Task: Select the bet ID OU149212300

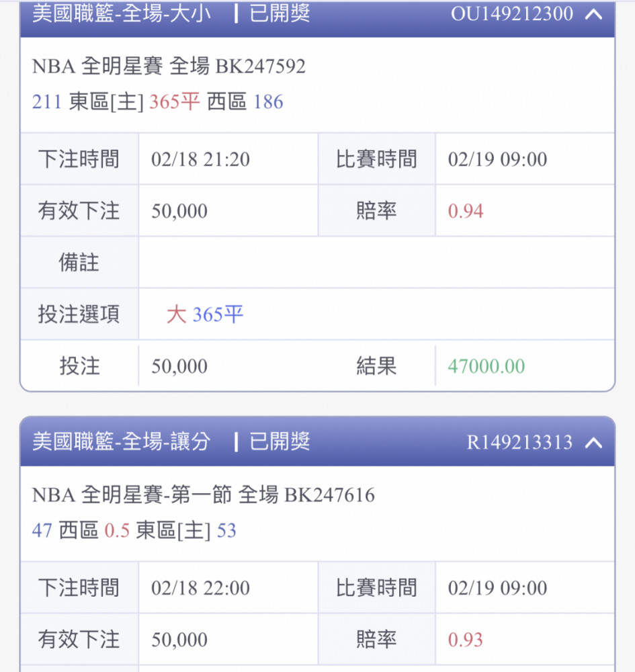Action: [511, 13]
